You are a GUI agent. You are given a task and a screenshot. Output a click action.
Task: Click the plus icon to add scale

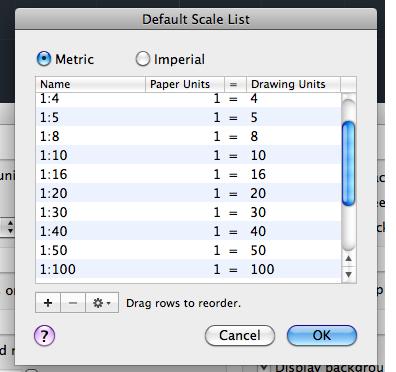coord(48,303)
